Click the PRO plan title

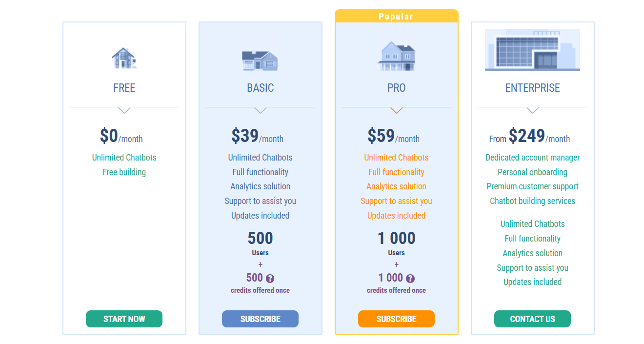[x=396, y=88]
